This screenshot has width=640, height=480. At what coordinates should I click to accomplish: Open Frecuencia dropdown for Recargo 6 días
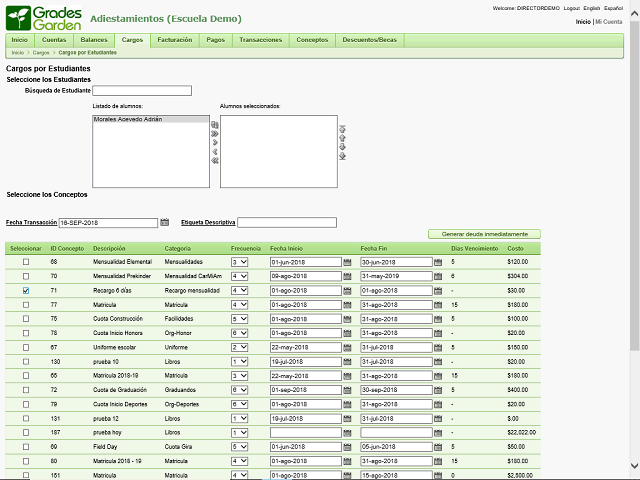[240, 291]
